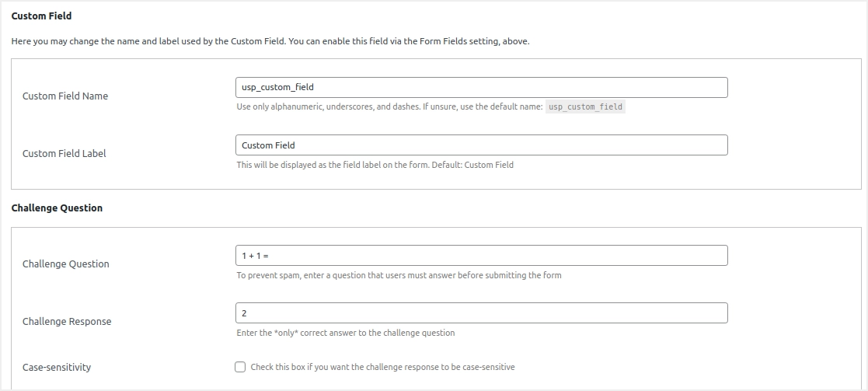Click the 'To prevent spam' help text

tap(399, 275)
